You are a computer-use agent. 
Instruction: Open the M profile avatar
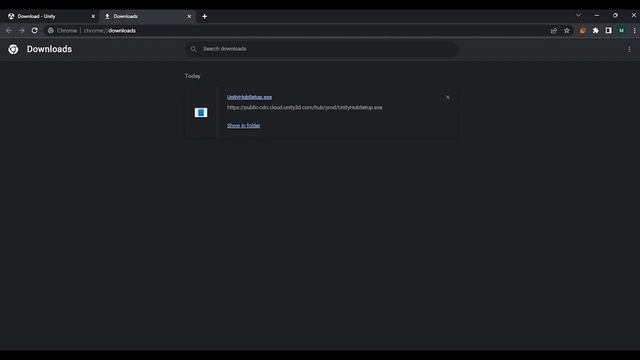click(621, 31)
